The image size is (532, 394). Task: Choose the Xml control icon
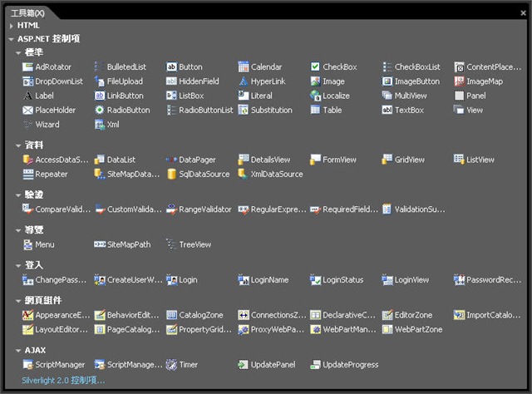tap(100, 125)
